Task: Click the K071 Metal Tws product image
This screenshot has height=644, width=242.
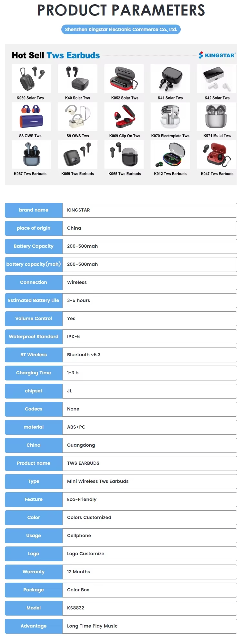Action: tap(217, 117)
